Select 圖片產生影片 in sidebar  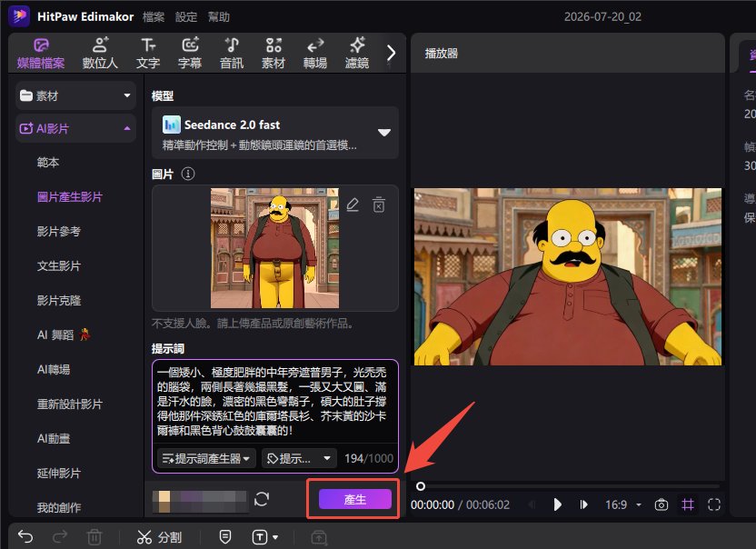pos(70,197)
